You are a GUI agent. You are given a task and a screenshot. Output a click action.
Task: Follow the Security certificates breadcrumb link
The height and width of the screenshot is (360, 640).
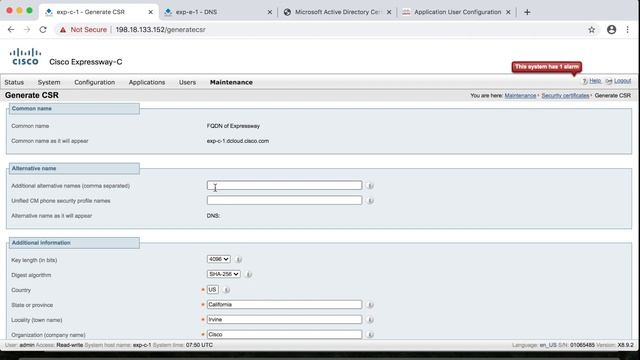565,96
